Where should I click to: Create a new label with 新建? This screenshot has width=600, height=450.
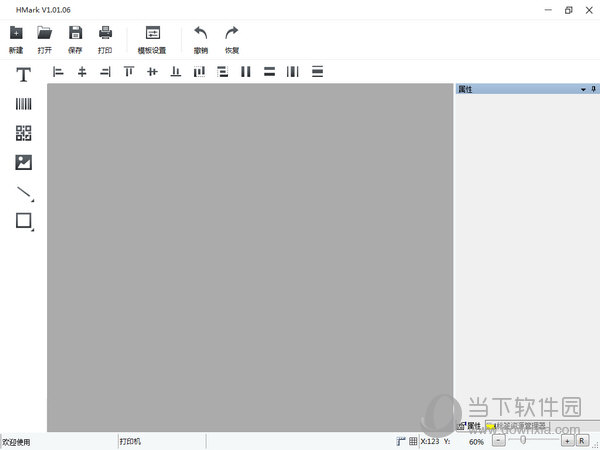click(16, 40)
